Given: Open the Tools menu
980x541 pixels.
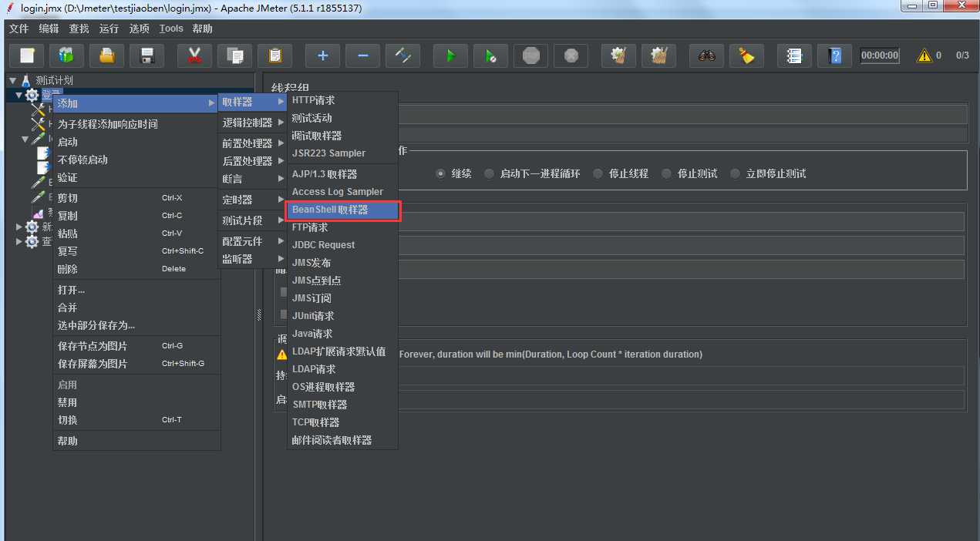Looking at the screenshot, I should click(171, 29).
